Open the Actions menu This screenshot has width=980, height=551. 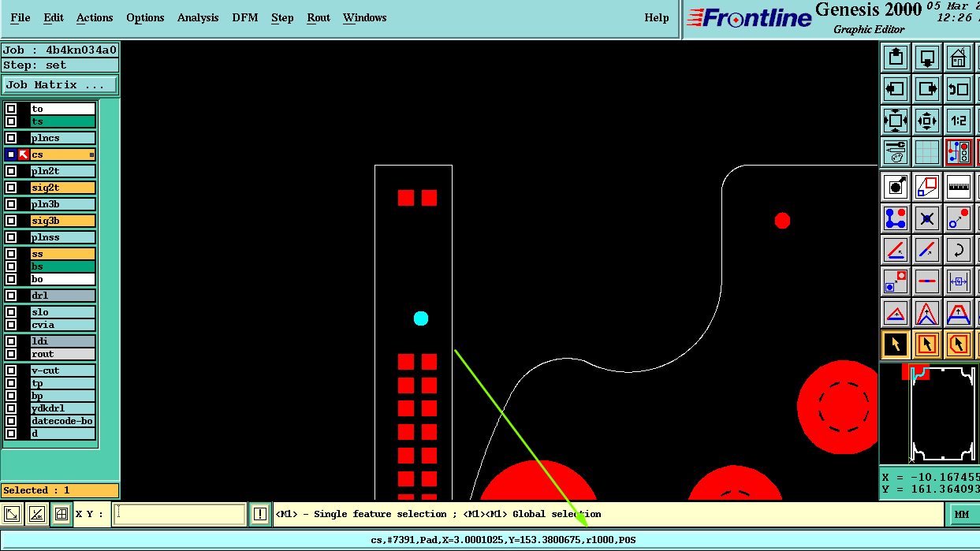(x=95, y=17)
